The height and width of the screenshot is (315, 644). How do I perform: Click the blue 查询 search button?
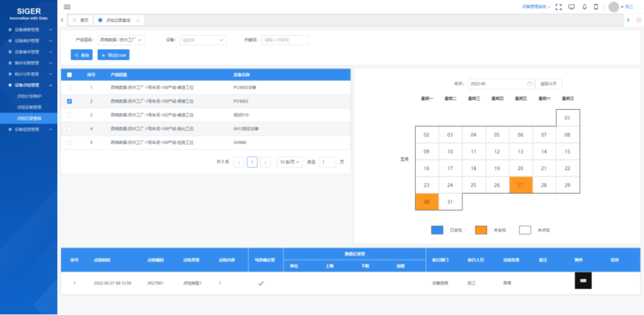(x=82, y=55)
